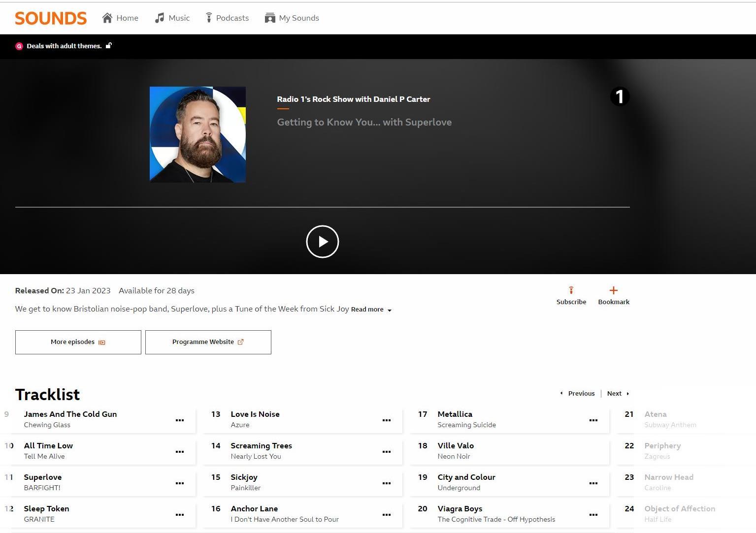Open more options for City and Colour track

point(593,483)
